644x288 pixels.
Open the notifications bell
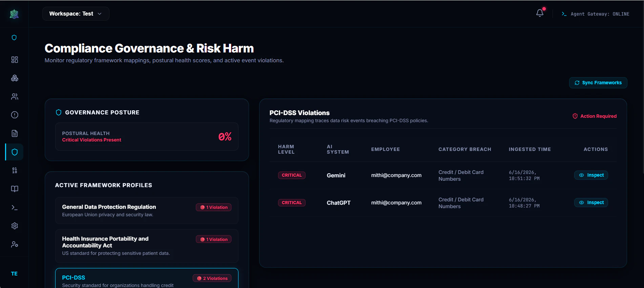click(540, 13)
